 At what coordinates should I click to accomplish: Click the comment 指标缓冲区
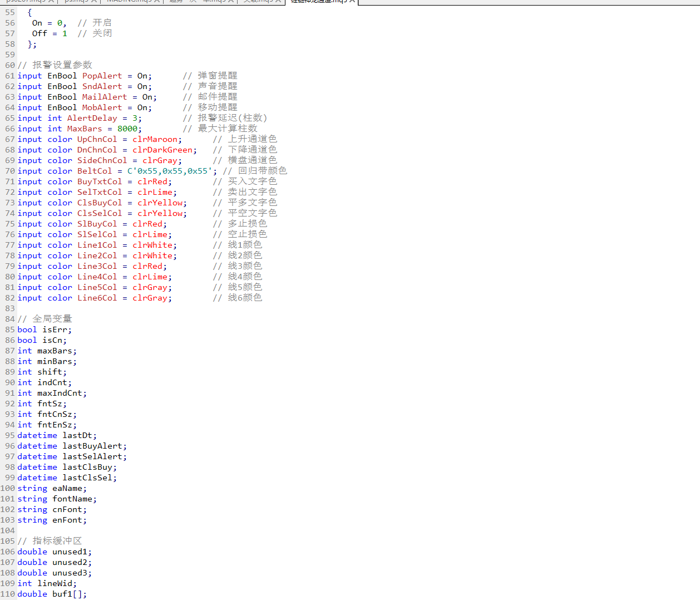click(57, 541)
